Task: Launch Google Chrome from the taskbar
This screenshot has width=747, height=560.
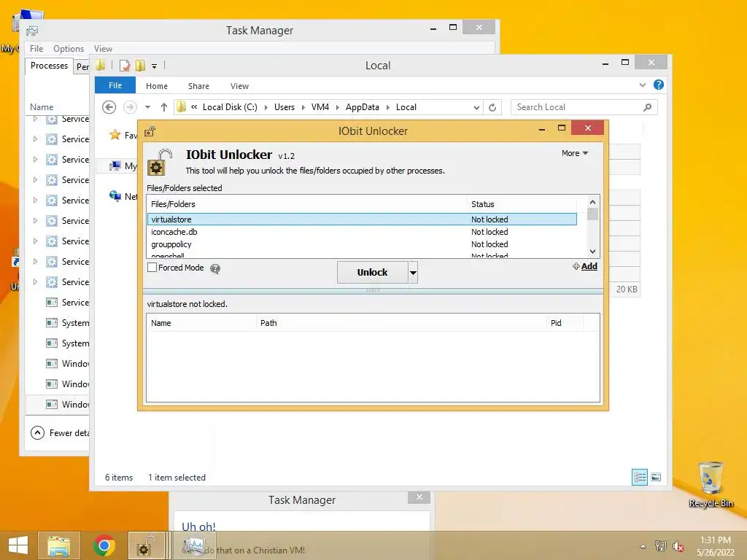Action: 104,545
